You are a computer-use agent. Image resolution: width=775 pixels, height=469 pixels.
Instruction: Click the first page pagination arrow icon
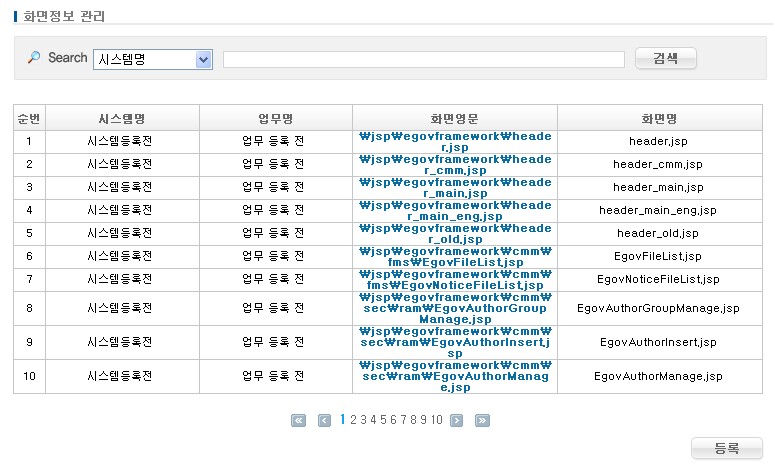coord(298,421)
